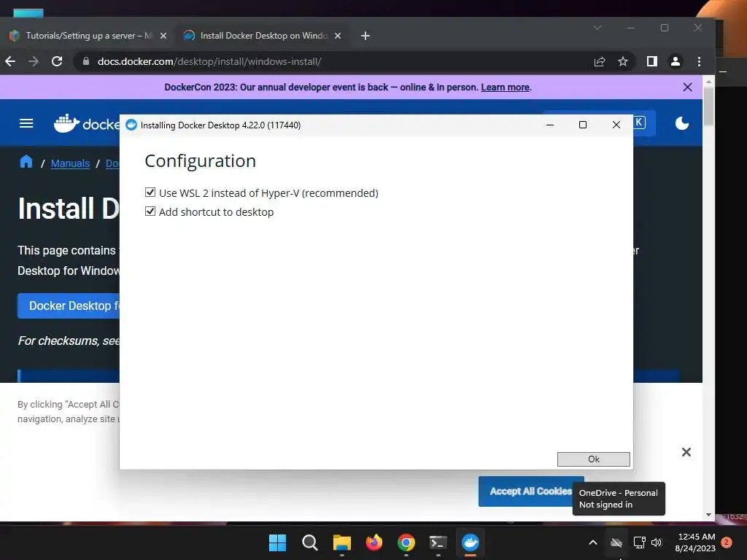
Task: Maximize the Docker installer window
Action: point(583,125)
